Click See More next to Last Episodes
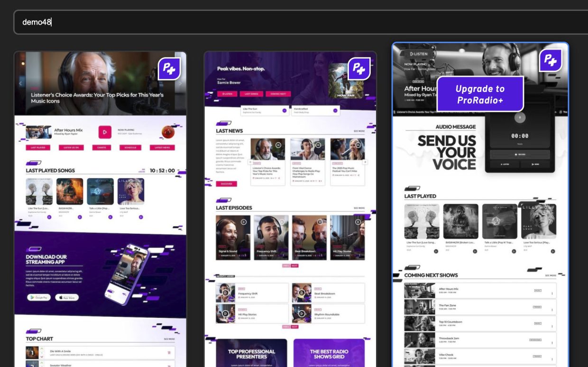This screenshot has height=367, width=588. tap(359, 208)
